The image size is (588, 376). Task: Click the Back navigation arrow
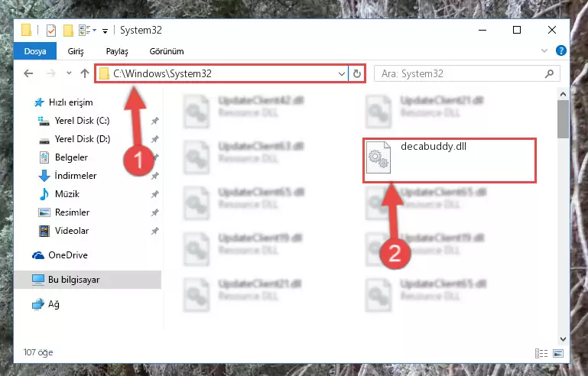point(28,73)
